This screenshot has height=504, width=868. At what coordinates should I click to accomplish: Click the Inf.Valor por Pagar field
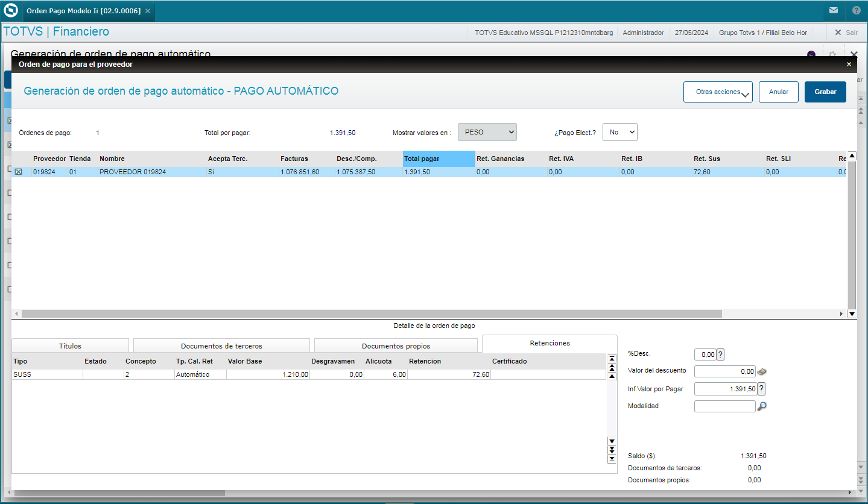(x=726, y=389)
